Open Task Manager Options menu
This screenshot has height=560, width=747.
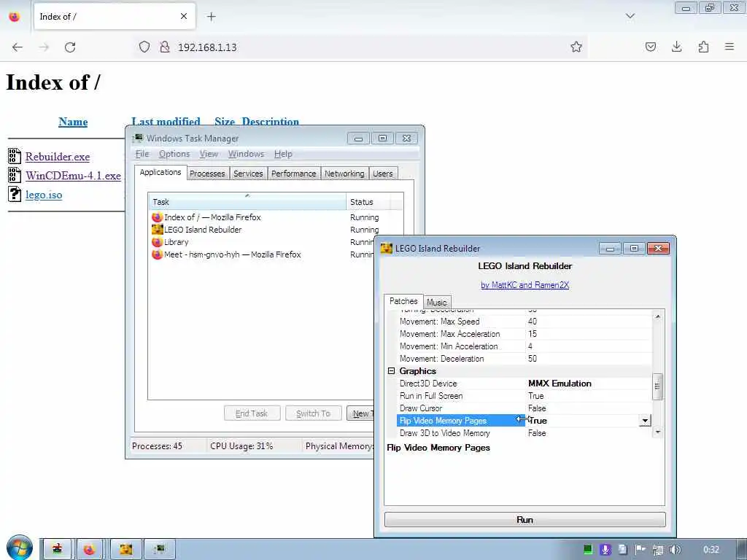coord(174,154)
